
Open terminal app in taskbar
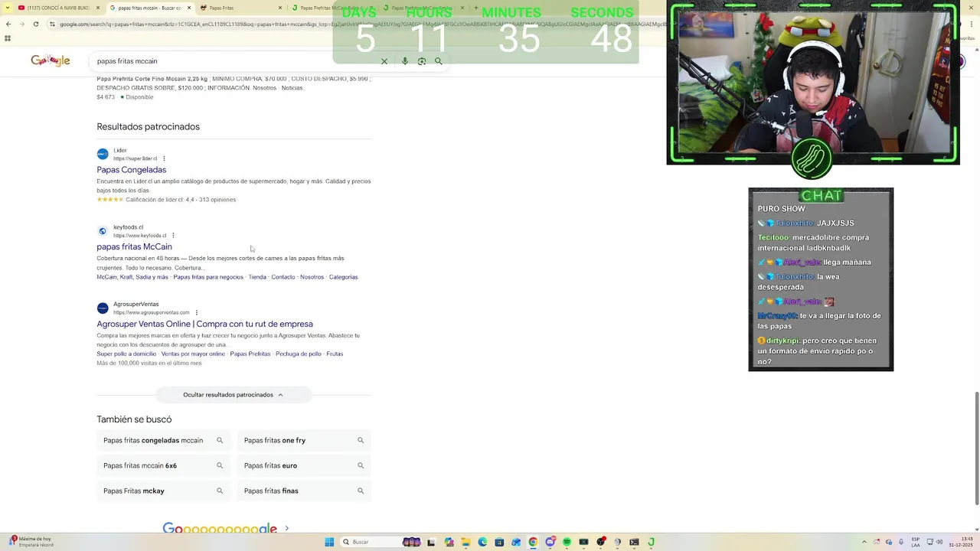(634, 542)
